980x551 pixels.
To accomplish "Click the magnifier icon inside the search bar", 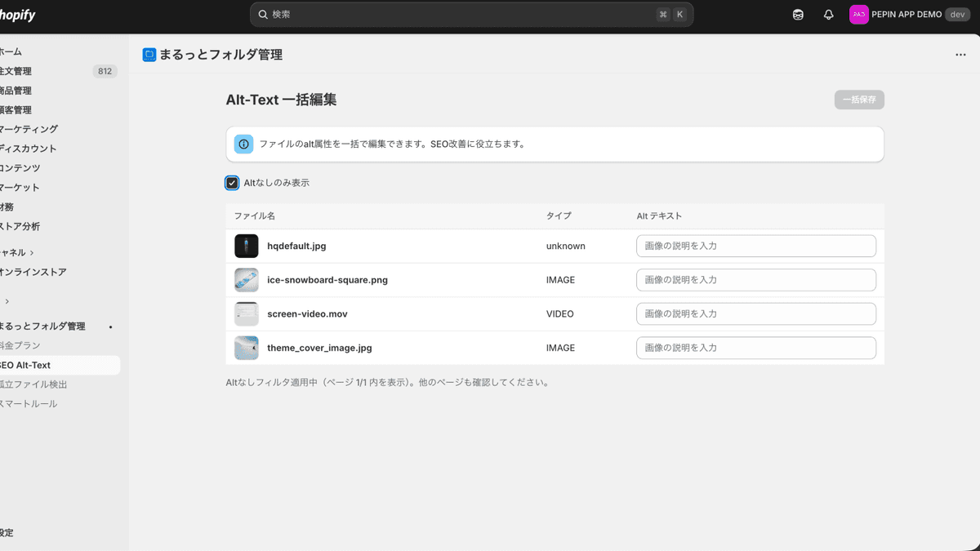I will [x=262, y=14].
